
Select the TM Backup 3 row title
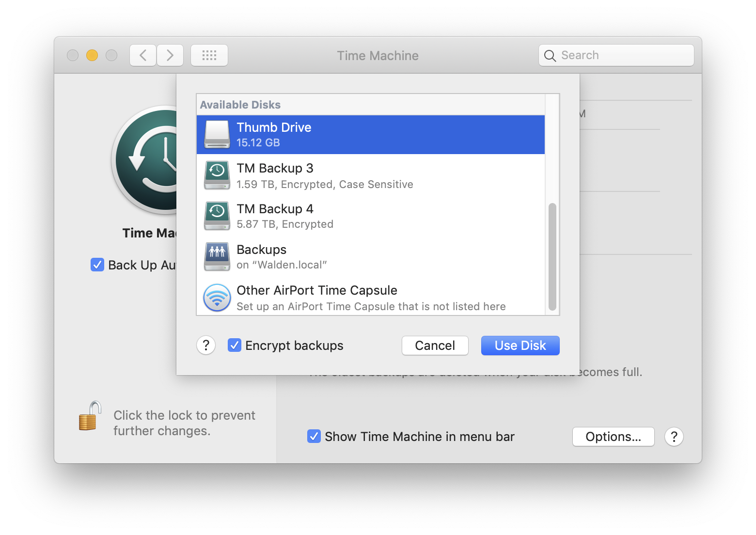pyautogui.click(x=275, y=168)
